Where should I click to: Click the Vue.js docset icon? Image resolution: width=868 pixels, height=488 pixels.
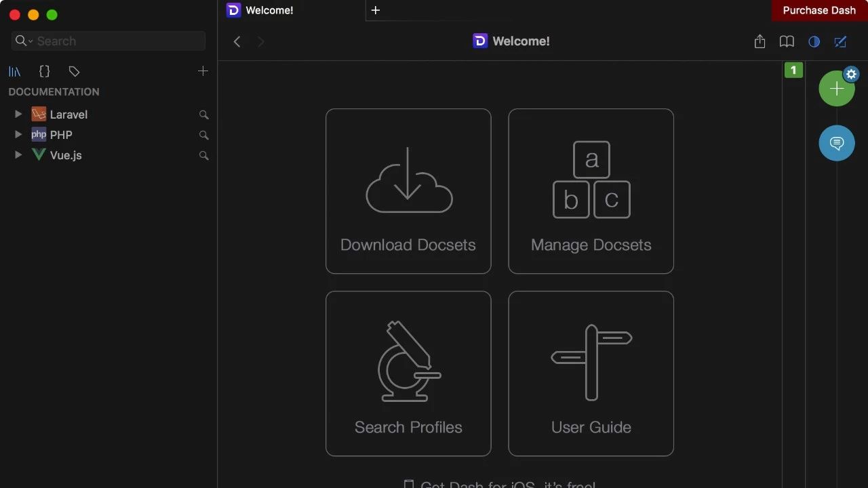point(39,155)
